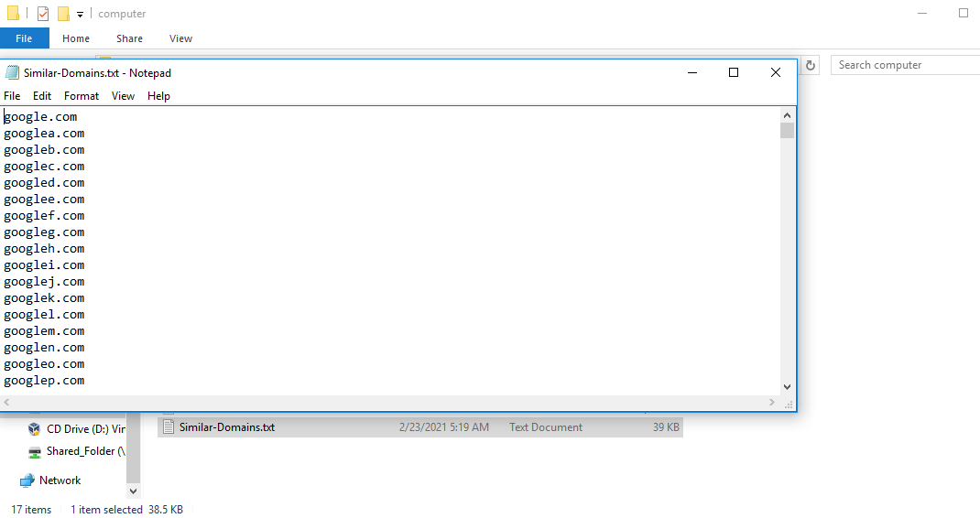
Task: Click the line googlel.com
Action: (44, 314)
